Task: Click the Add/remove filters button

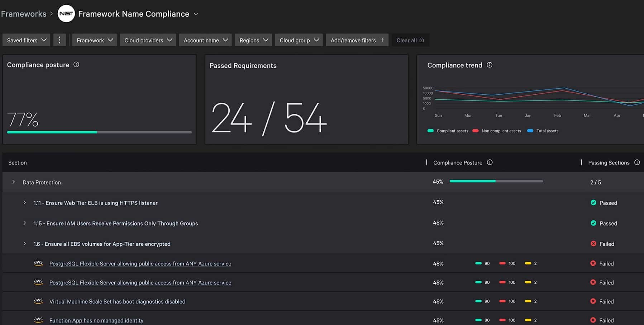Action: coord(357,40)
